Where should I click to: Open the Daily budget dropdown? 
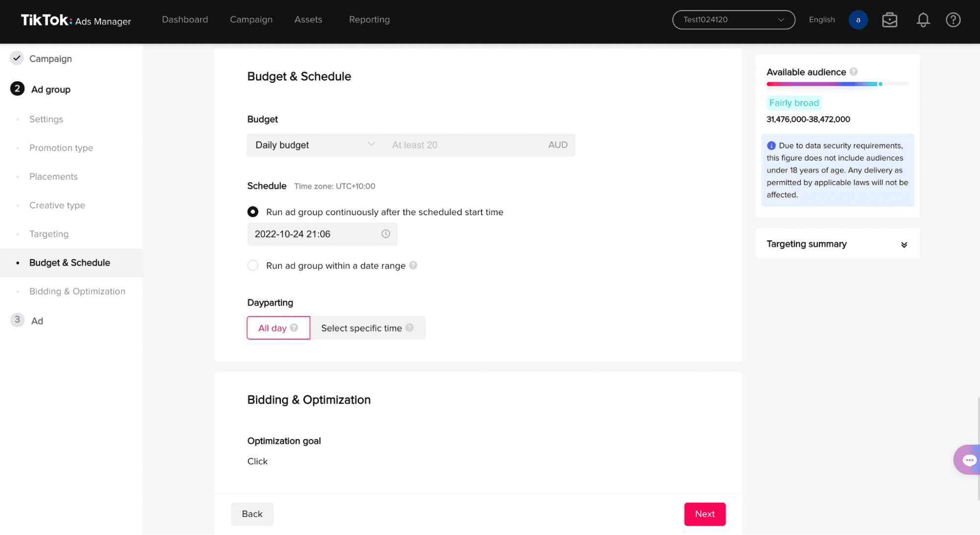point(314,145)
